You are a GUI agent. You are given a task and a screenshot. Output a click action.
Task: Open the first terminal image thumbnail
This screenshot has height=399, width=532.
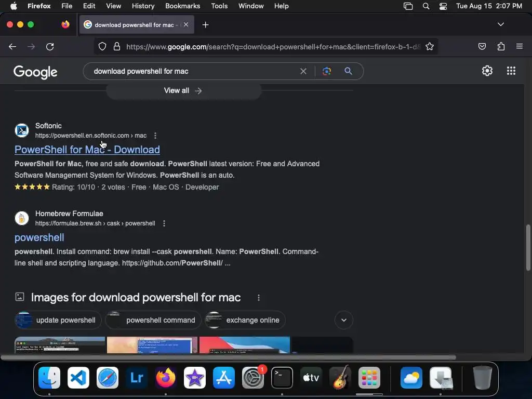[x=60, y=345]
